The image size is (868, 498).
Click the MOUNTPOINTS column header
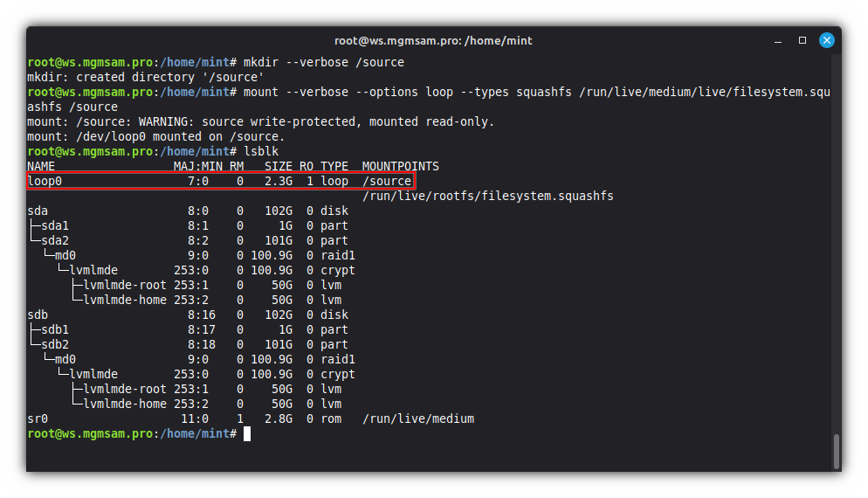pyautogui.click(x=400, y=166)
